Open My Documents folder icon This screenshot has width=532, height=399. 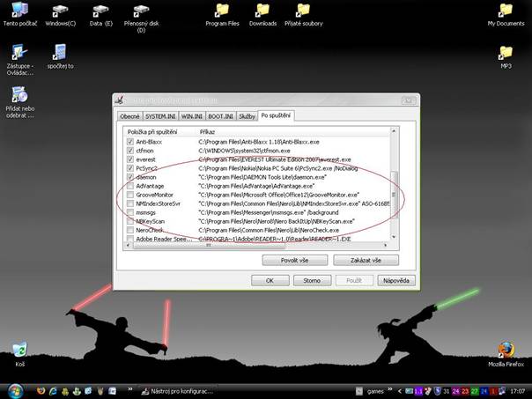click(506, 14)
